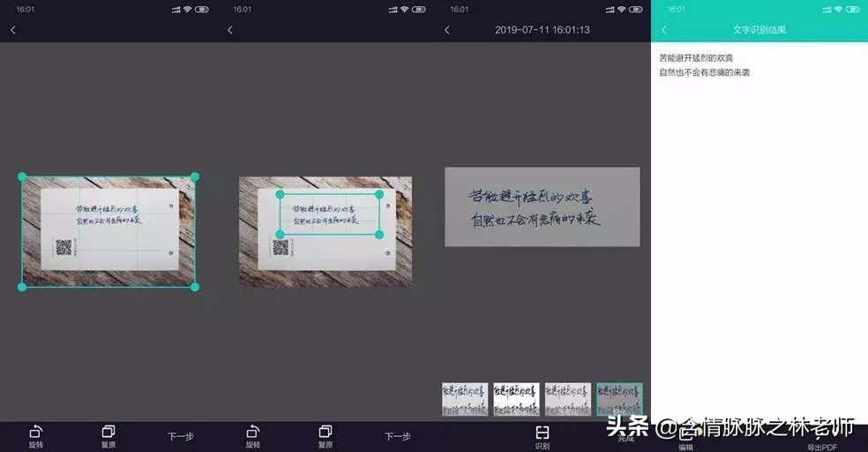Tap battery icon on the full-photo crop screen

(x=201, y=10)
